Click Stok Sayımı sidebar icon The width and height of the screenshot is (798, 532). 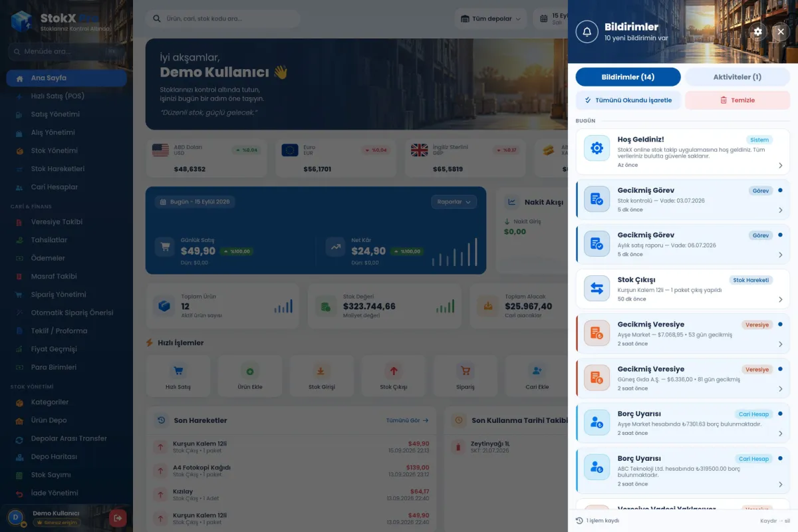tap(19, 475)
